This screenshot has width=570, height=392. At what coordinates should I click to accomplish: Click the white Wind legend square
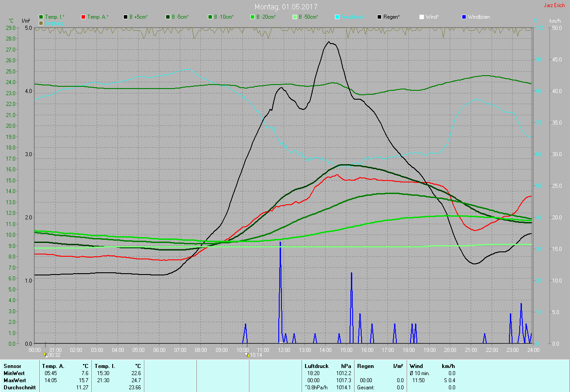click(x=422, y=17)
